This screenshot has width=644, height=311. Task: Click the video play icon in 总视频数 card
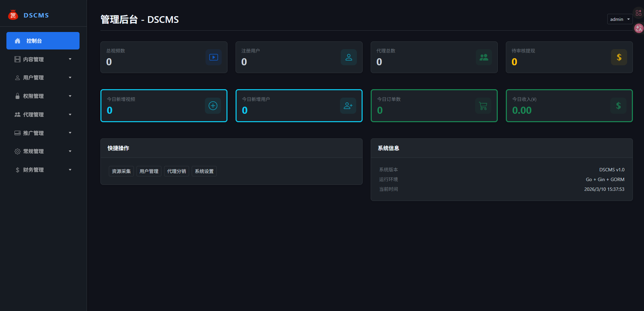coord(213,57)
